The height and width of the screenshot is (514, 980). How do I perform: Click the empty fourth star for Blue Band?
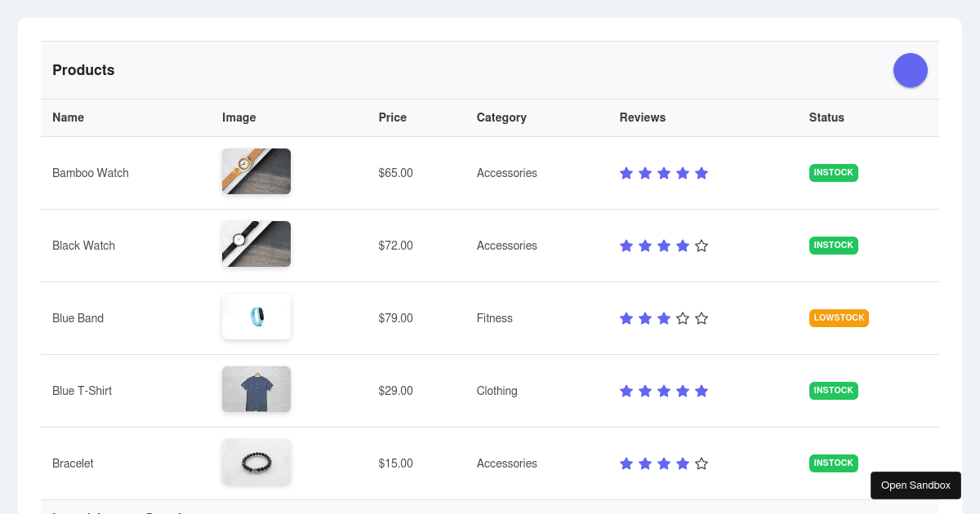[x=683, y=318]
